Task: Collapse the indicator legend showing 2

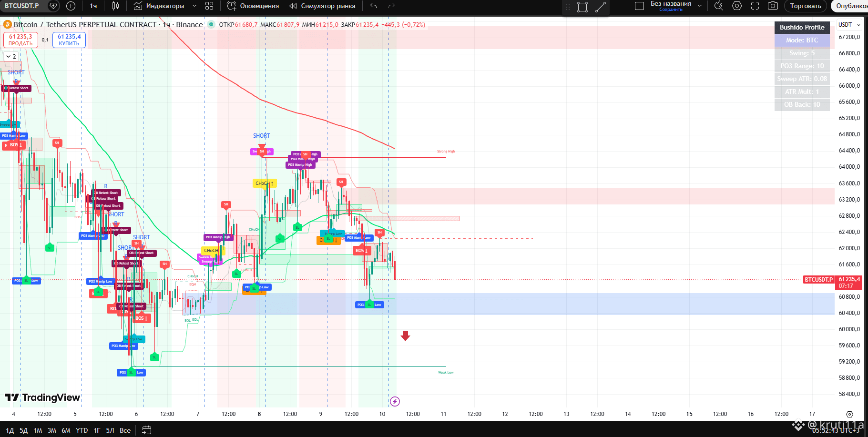Action: pyautogui.click(x=11, y=56)
